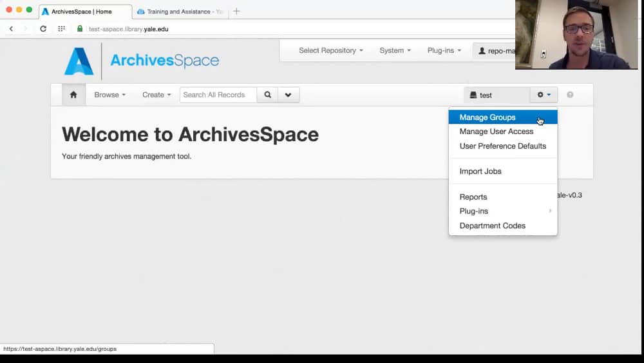Click Search All Records field
The width and height of the screenshot is (644, 363).
tap(218, 95)
